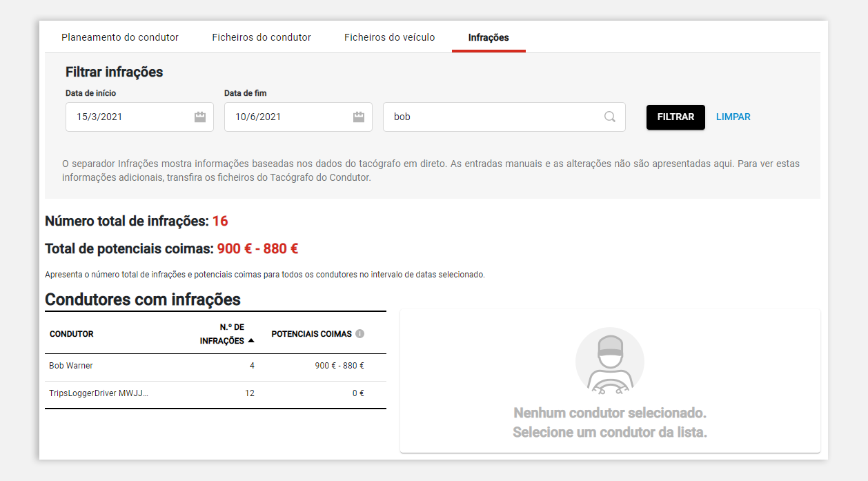The height and width of the screenshot is (481, 868).
Task: Click the 900 € - 880 € table cell
Action: coord(339,366)
